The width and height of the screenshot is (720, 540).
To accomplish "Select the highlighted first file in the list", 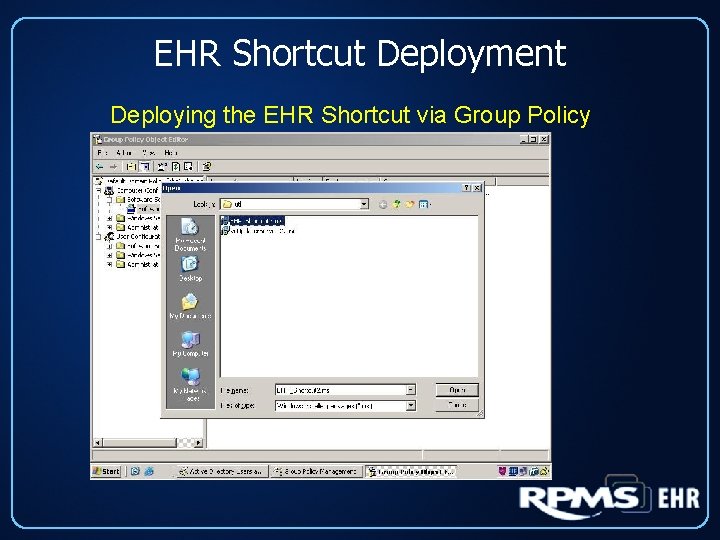I will tap(253, 221).
